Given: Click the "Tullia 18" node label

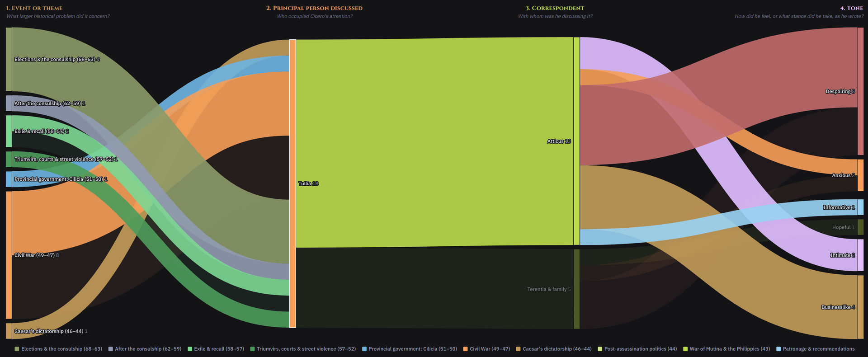Looking at the screenshot, I should click(308, 183).
